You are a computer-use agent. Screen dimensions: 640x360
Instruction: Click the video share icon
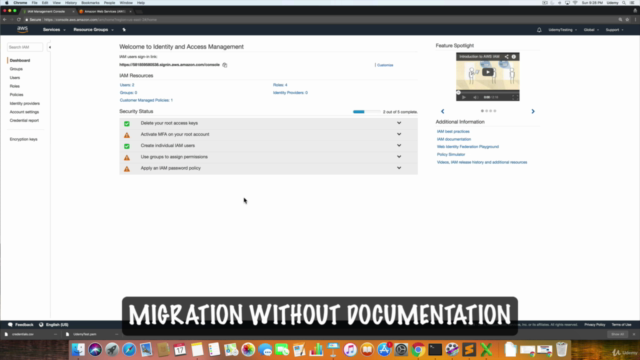click(x=506, y=57)
